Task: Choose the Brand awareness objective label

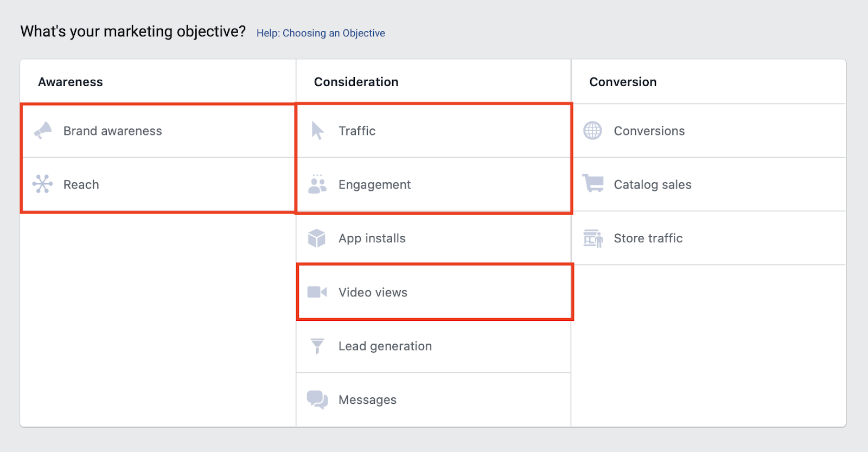Action: 112,131
